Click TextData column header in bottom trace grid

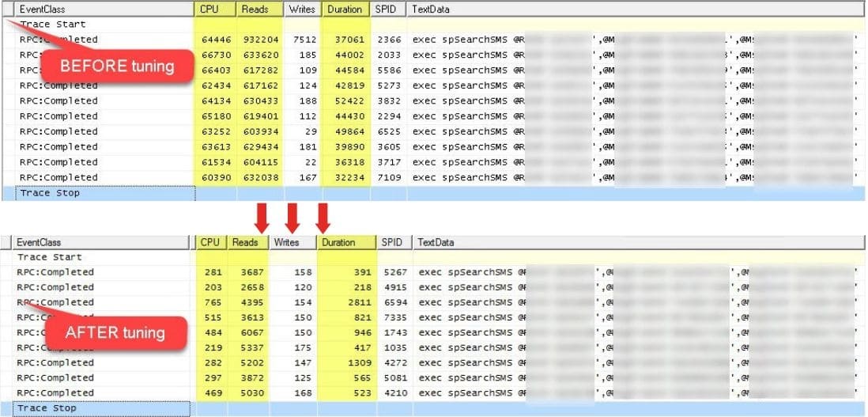tap(639, 243)
